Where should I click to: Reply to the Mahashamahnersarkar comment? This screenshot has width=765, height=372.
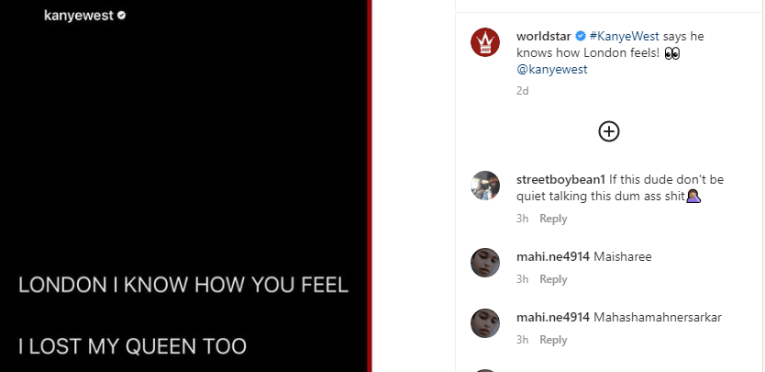pyautogui.click(x=553, y=340)
